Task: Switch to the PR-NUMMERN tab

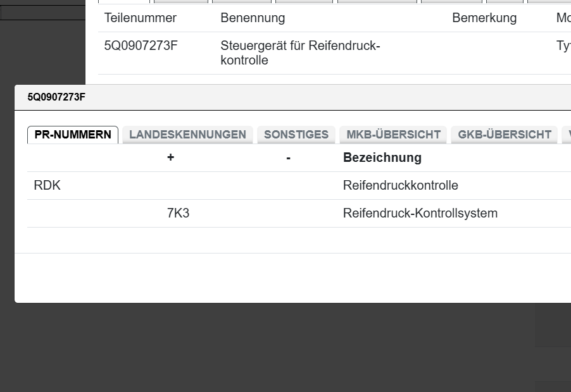Action: tap(73, 135)
